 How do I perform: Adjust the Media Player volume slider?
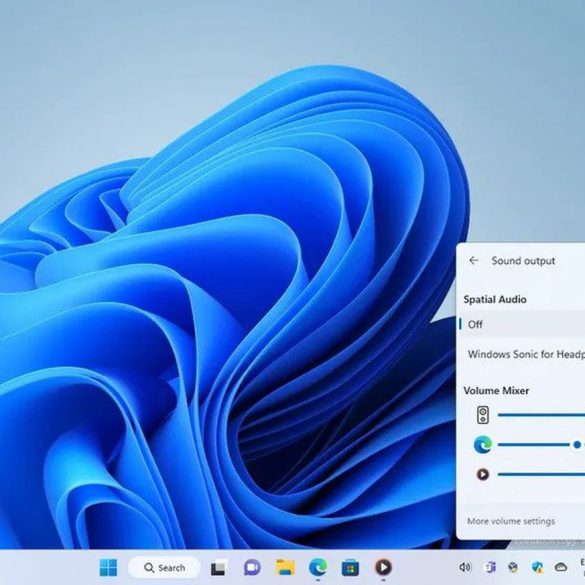pyautogui.click(x=541, y=474)
